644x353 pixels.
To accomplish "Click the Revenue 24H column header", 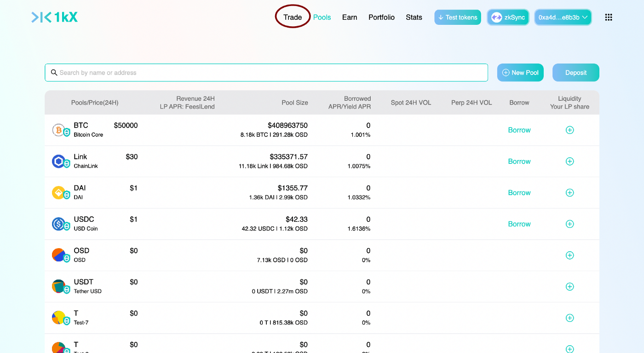I will pyautogui.click(x=187, y=103).
